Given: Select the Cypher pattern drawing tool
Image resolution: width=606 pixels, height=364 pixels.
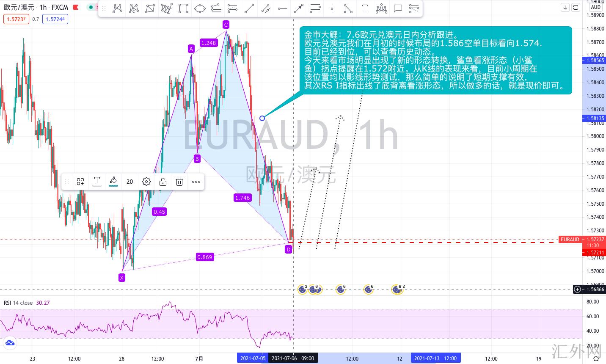Looking at the screenshot, I should click(x=134, y=8).
